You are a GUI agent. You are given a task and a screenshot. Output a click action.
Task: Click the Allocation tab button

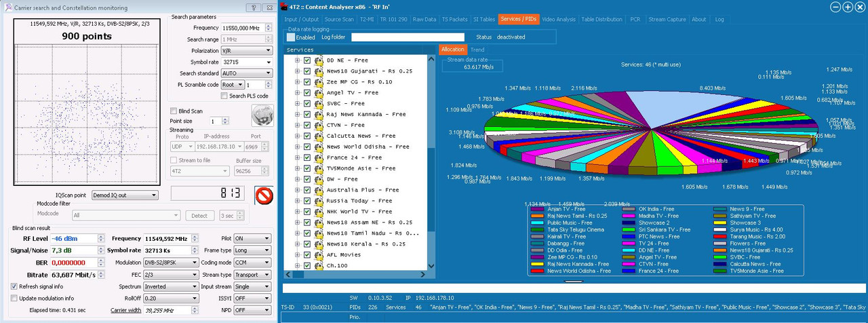tap(452, 50)
